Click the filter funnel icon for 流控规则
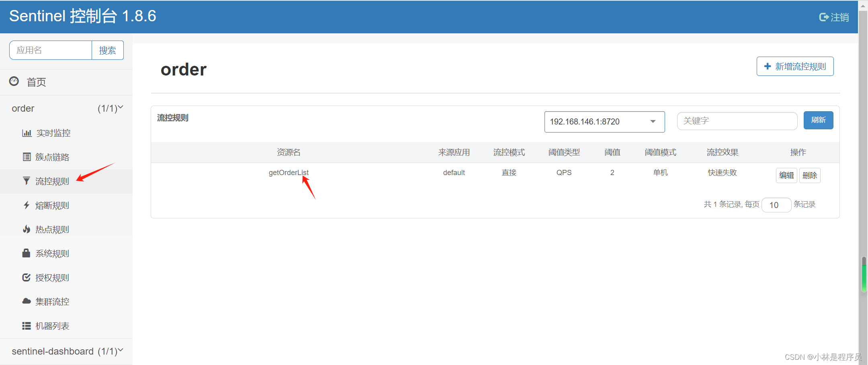The width and height of the screenshot is (868, 365). click(27, 181)
